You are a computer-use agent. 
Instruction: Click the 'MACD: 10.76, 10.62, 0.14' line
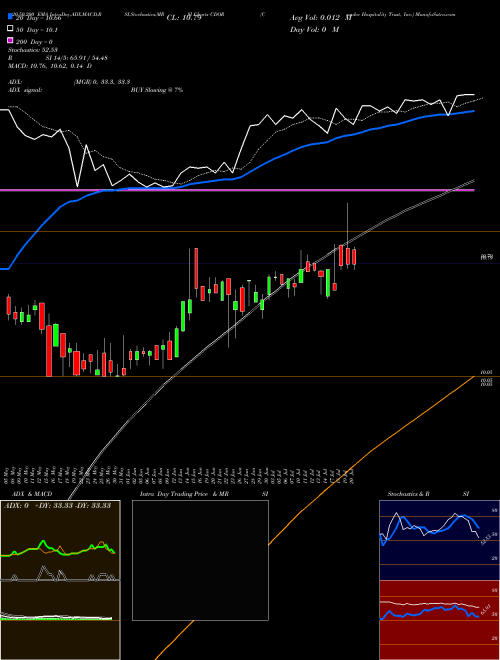click(x=50, y=66)
